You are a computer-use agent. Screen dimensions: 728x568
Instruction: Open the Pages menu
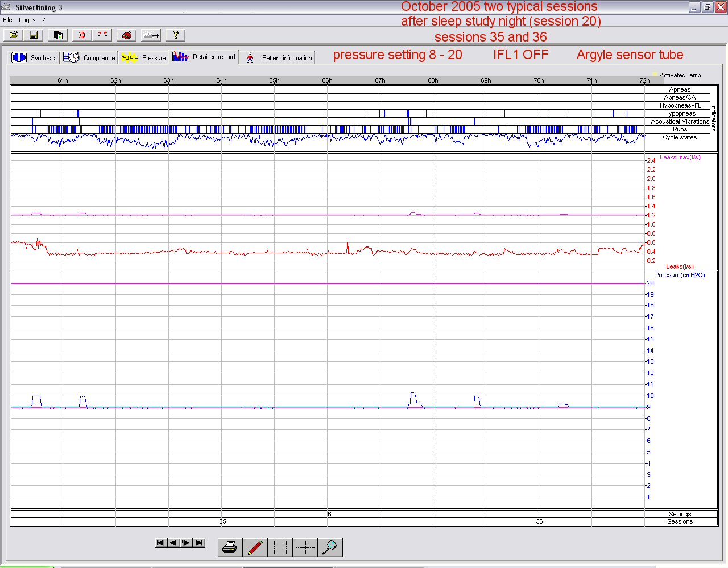(x=27, y=20)
